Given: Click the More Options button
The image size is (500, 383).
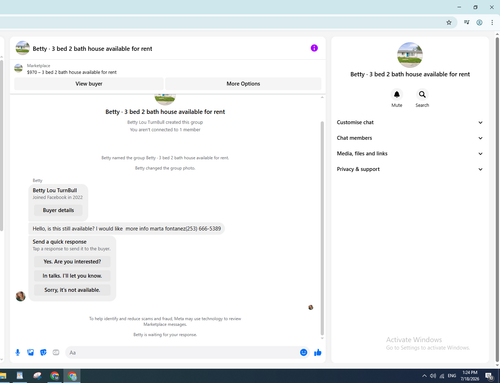Looking at the screenshot, I should [243, 84].
